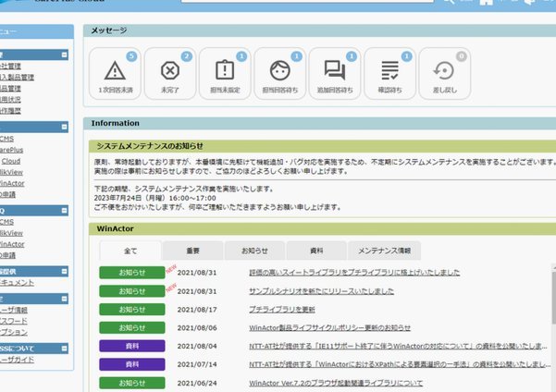
Task: Open the プチライブラリを更新 link
Action: (x=282, y=310)
